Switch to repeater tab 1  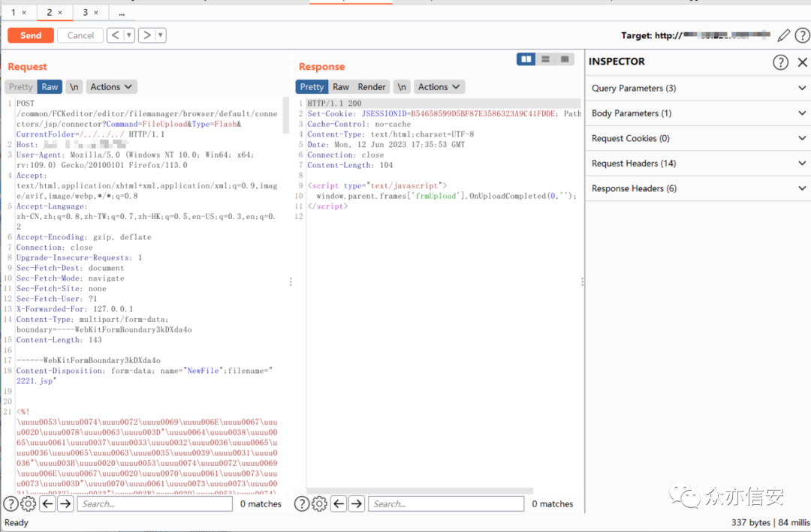[14, 12]
